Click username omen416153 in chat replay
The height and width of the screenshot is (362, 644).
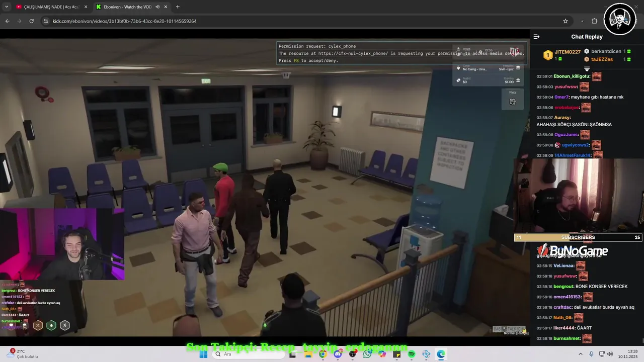click(x=568, y=297)
